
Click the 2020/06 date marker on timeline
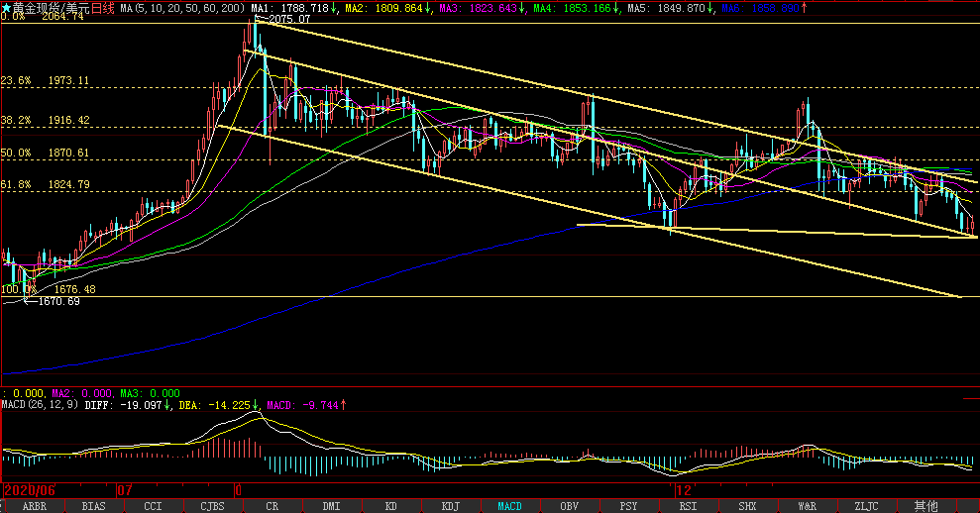coord(30,490)
